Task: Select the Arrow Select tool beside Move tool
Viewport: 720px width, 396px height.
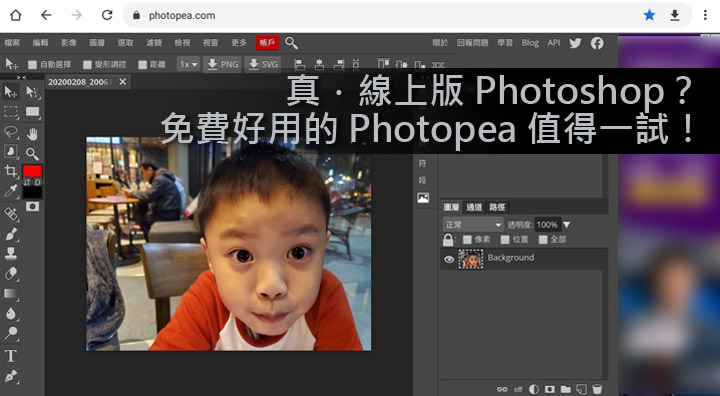Action: click(x=32, y=92)
